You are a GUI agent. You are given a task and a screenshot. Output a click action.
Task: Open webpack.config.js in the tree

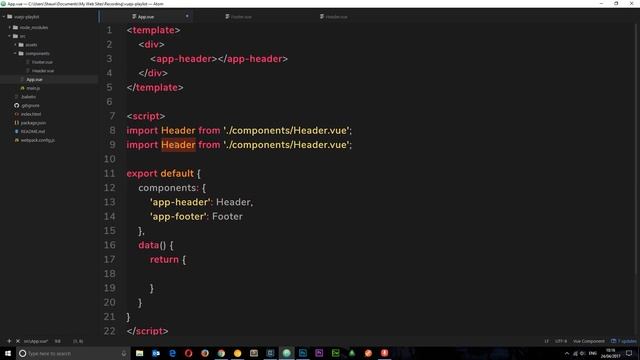(x=38, y=140)
